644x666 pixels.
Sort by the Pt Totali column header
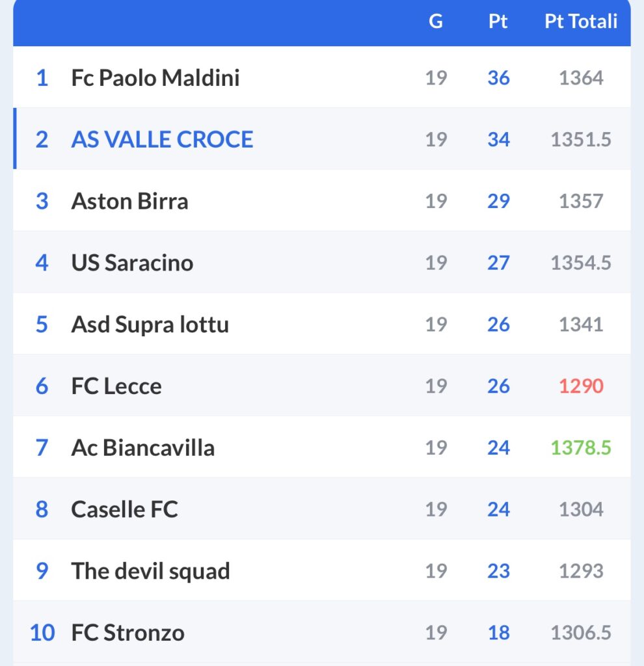coord(581,21)
